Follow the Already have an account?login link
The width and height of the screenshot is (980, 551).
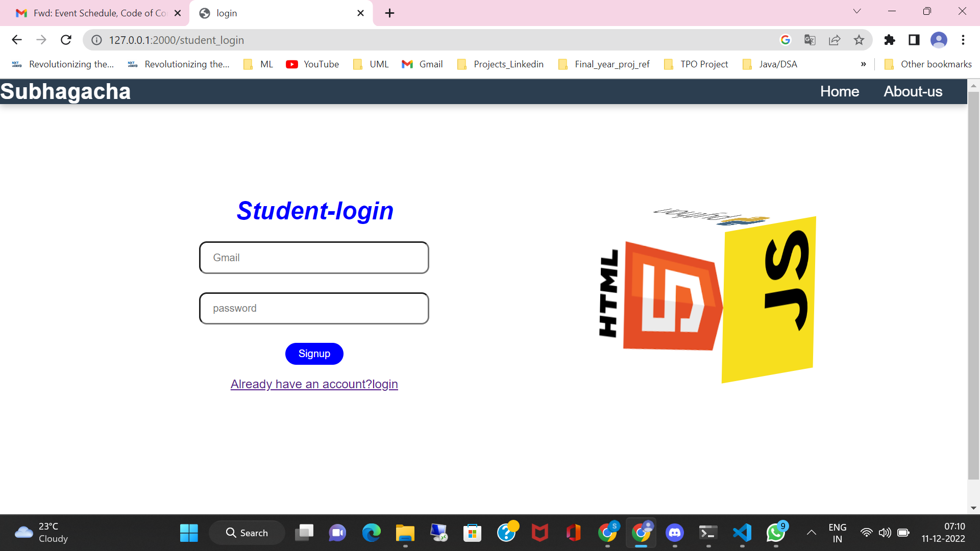(x=314, y=384)
